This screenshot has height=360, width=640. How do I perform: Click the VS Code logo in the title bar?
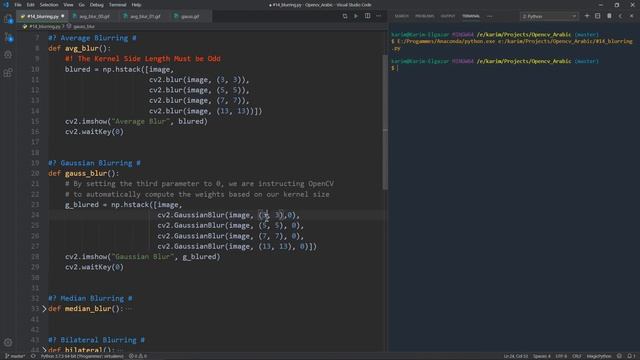pos(6,5)
